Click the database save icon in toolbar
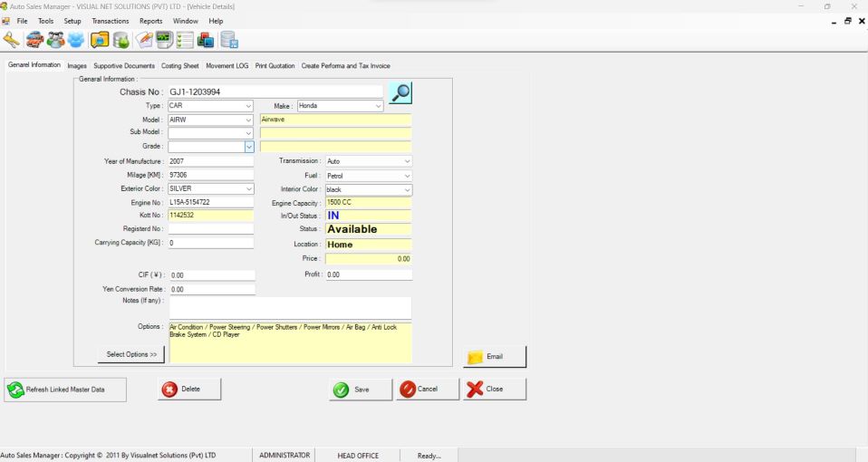Image resolution: width=868 pixels, height=462 pixels. [229, 40]
